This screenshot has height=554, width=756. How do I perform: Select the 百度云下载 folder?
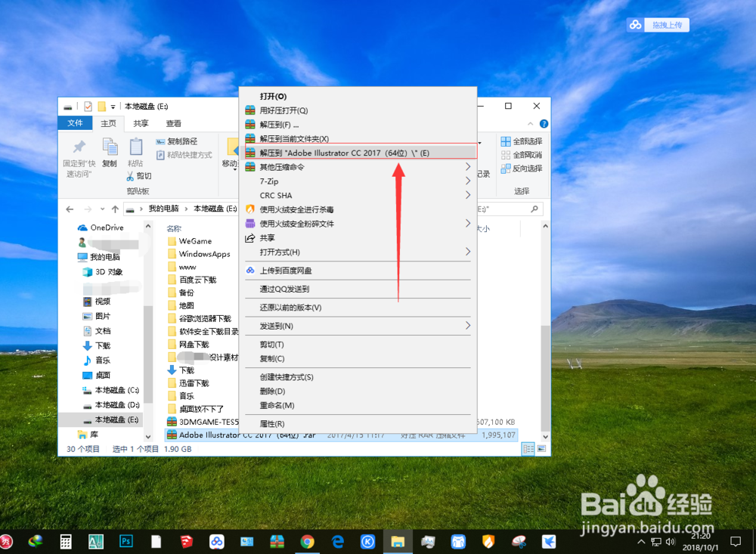point(192,280)
